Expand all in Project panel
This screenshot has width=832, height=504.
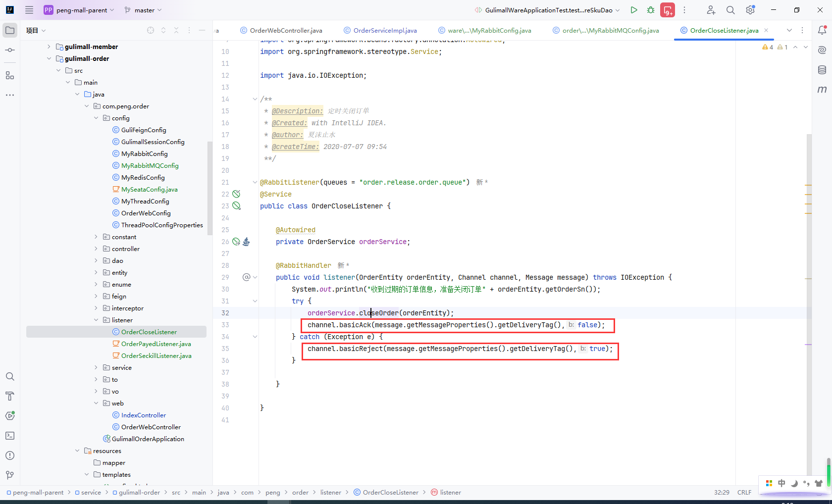163,30
